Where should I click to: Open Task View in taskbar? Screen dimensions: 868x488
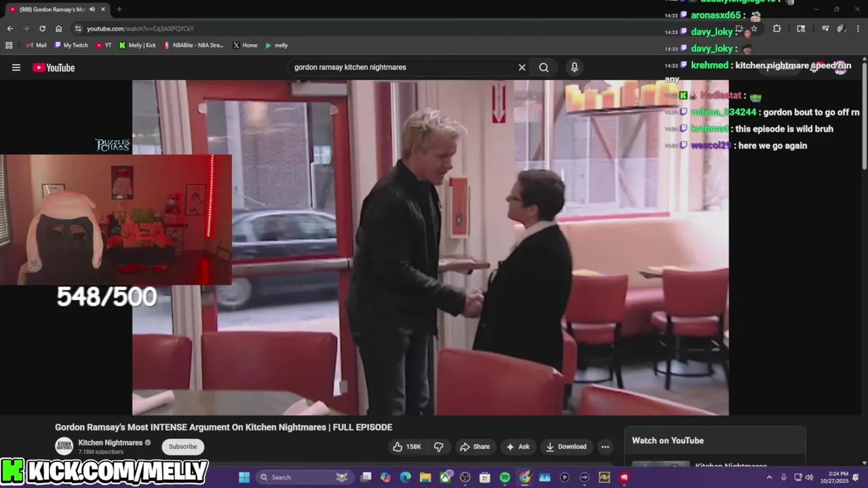click(366, 477)
